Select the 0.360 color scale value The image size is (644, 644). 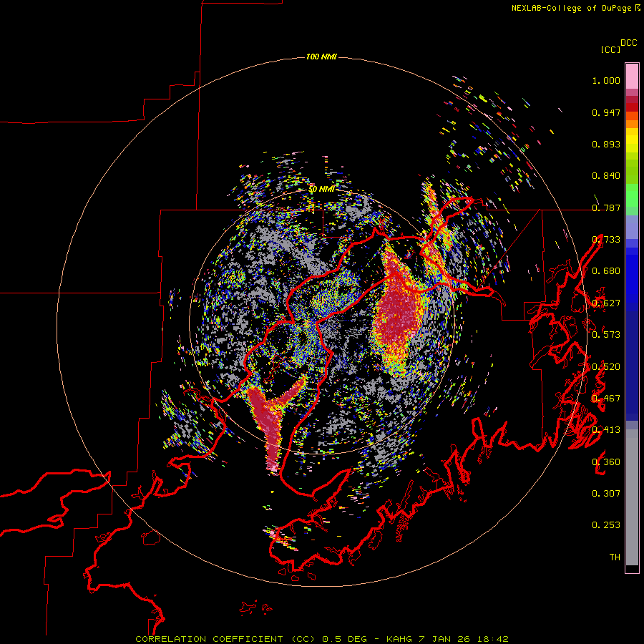[x=606, y=462]
